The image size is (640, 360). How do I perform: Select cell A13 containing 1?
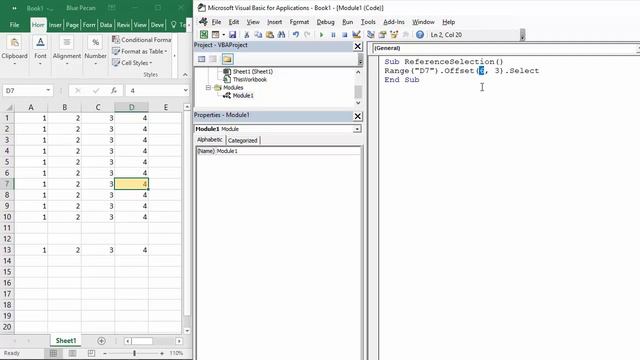tap(31, 250)
